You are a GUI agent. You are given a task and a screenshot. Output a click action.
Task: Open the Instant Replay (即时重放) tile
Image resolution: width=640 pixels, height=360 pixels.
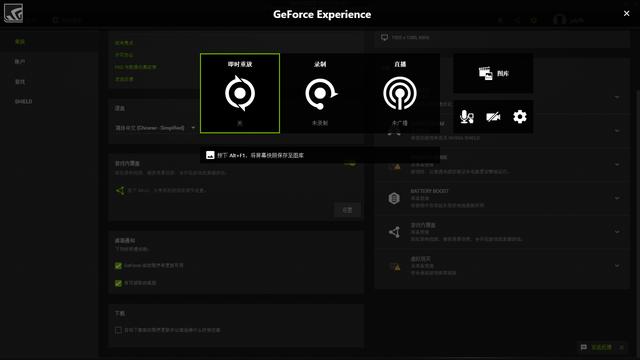point(240,93)
